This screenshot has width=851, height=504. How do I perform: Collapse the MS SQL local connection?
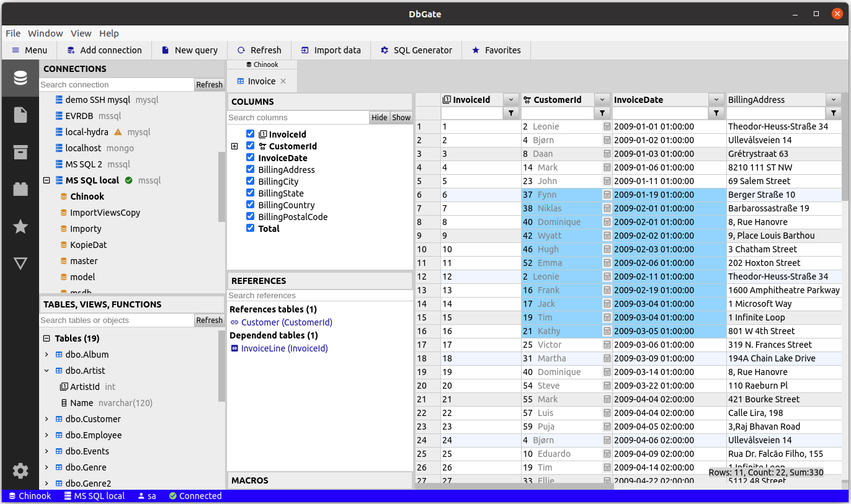(x=47, y=180)
